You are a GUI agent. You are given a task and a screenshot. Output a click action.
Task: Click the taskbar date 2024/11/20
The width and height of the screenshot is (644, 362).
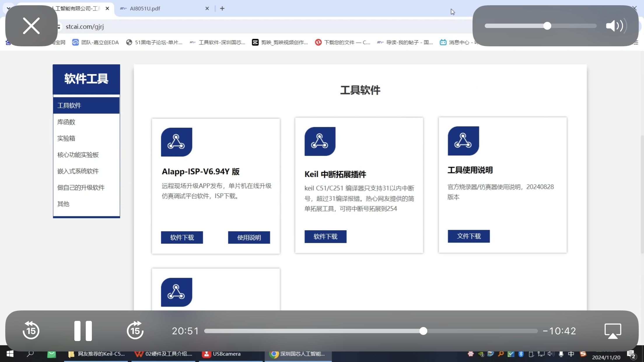[606, 357]
